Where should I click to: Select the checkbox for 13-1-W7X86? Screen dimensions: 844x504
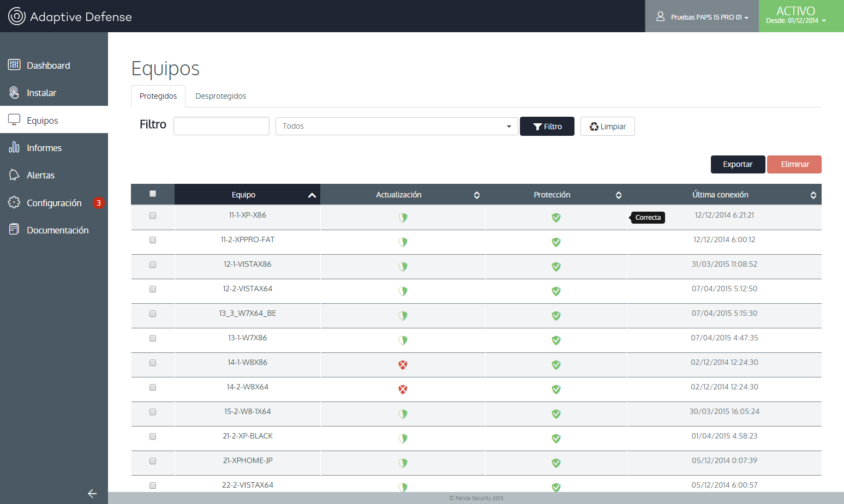click(153, 338)
